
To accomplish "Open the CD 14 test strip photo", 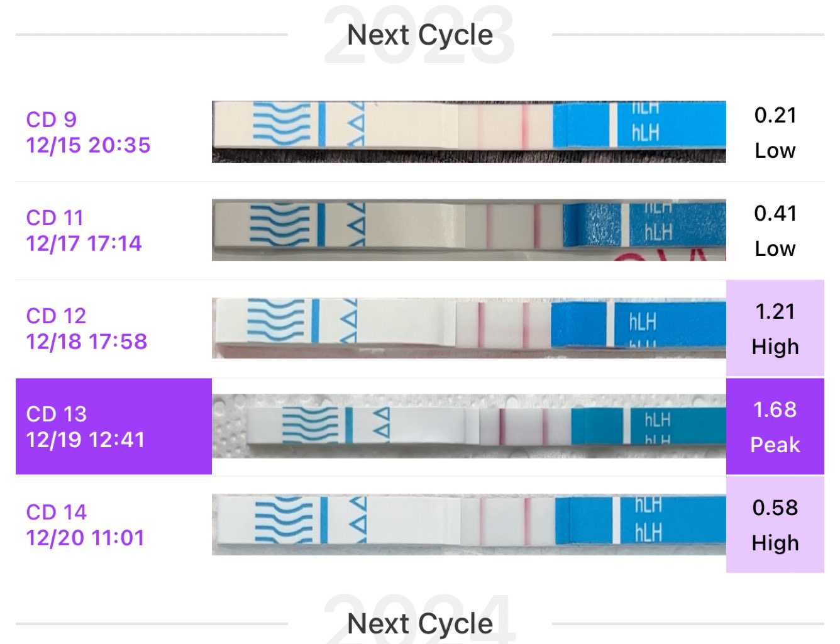I will tap(468, 525).
